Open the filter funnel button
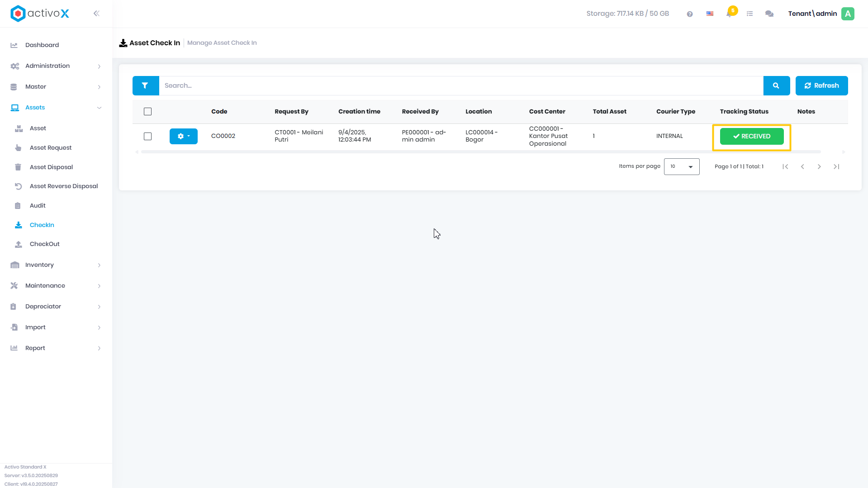 tap(145, 85)
